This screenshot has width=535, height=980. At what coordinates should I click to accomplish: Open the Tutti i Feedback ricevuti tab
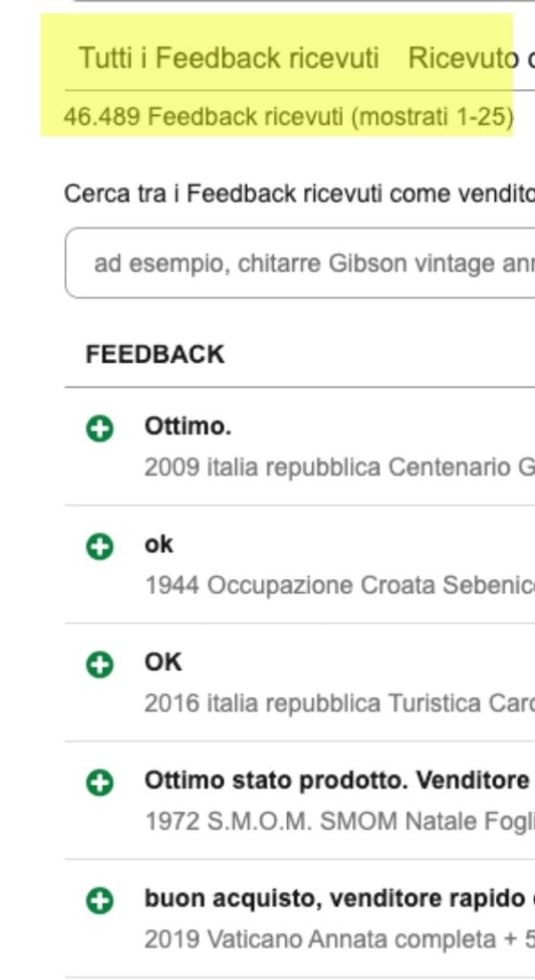coord(229,58)
